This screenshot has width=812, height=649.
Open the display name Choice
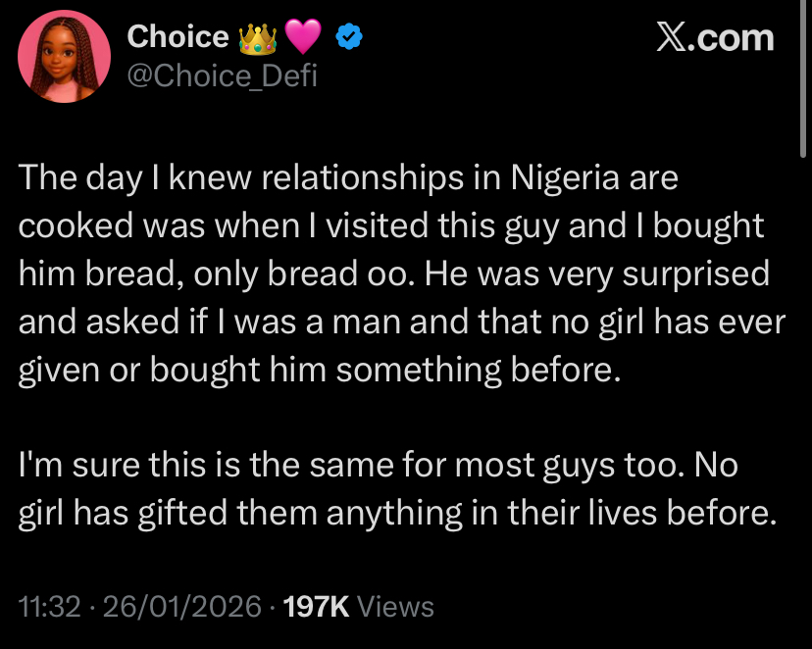pos(178,37)
